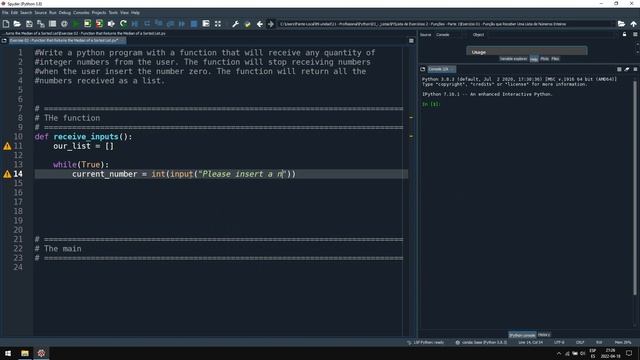Viewport: 640px width, 360px height.
Task: Open Preferences via the wrench icon
Action: point(236,24)
